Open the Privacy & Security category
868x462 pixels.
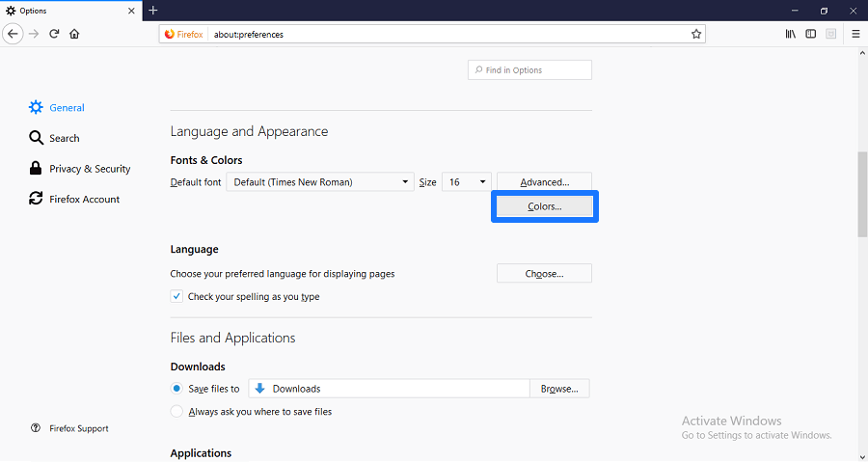80,169
